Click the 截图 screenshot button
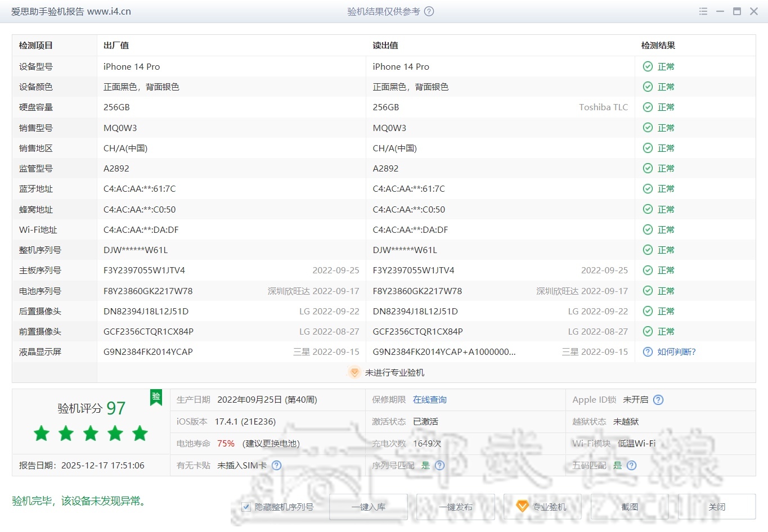Image resolution: width=768 pixels, height=532 pixels. tap(630, 507)
